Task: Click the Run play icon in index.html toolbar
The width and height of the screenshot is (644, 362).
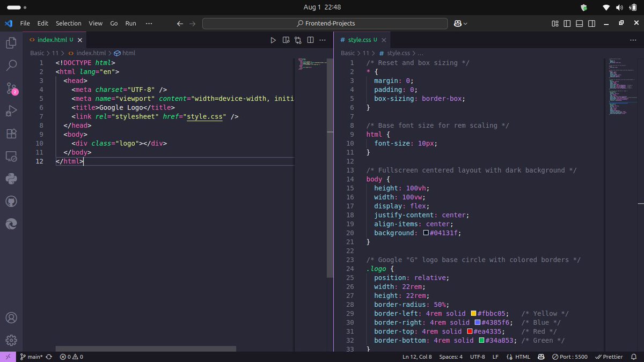Action: [273, 40]
